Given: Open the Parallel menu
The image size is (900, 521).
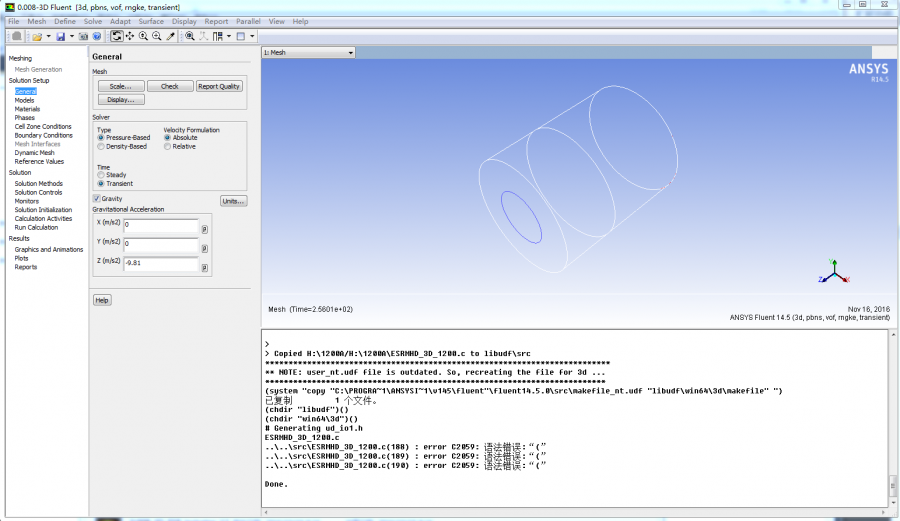Looking at the screenshot, I should 249,21.
